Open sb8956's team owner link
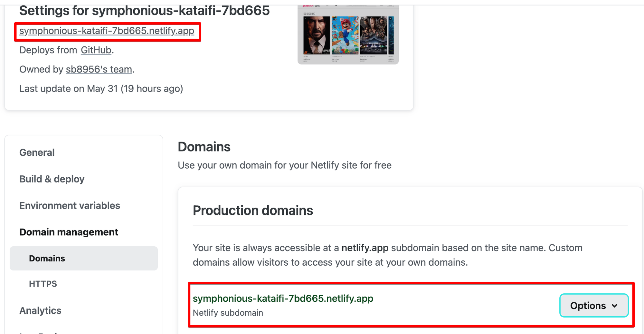The image size is (644, 334). click(x=99, y=70)
